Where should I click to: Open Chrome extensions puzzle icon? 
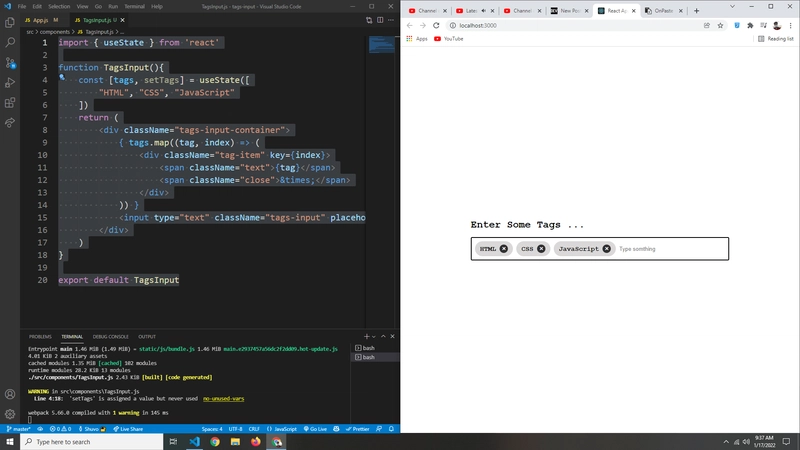(750, 25)
